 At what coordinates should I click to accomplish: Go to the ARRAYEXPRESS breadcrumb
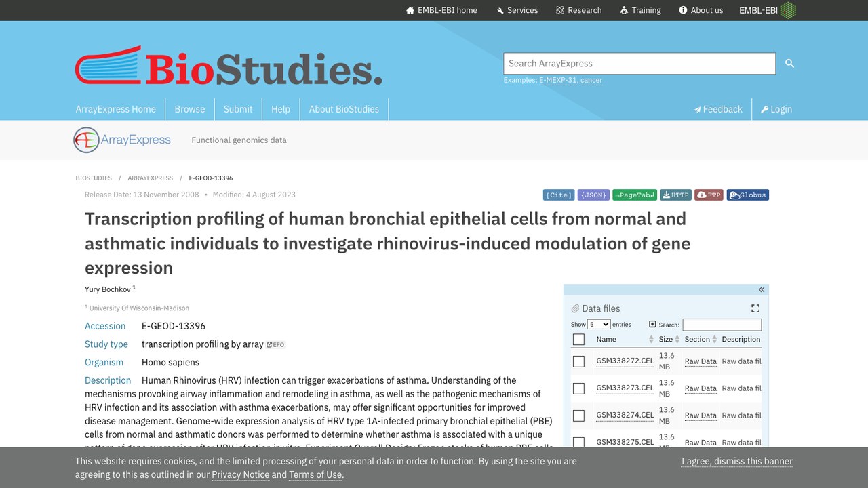[x=151, y=178]
